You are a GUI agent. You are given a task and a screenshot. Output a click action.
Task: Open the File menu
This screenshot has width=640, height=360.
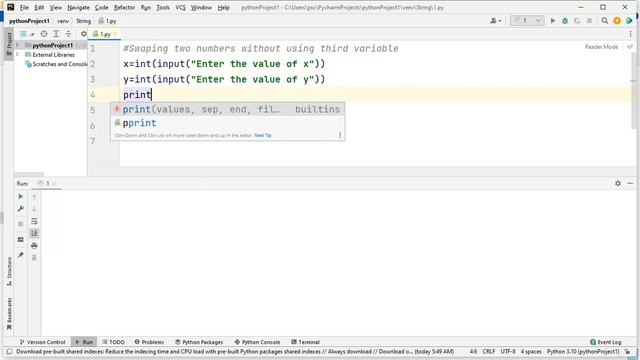coord(24,7)
